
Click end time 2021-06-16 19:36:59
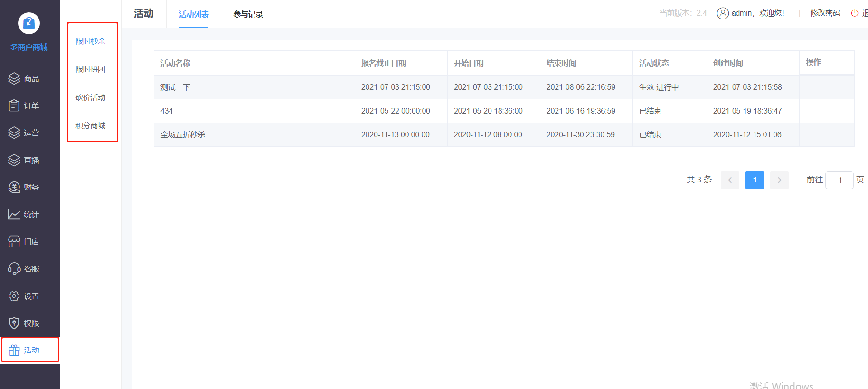tap(581, 111)
